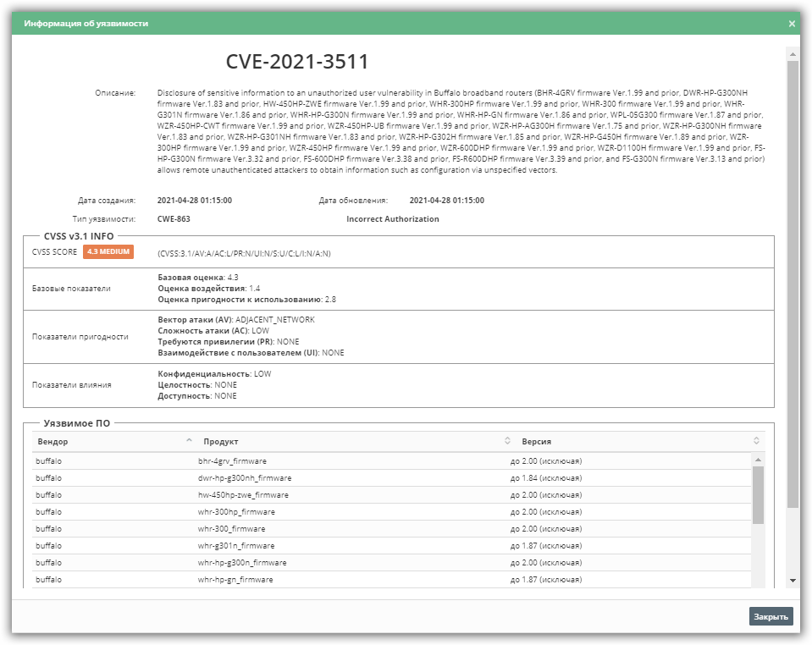The image size is (812, 645).
Task: Click the CVSS v3.1 INFO group title
Action: [x=79, y=236]
